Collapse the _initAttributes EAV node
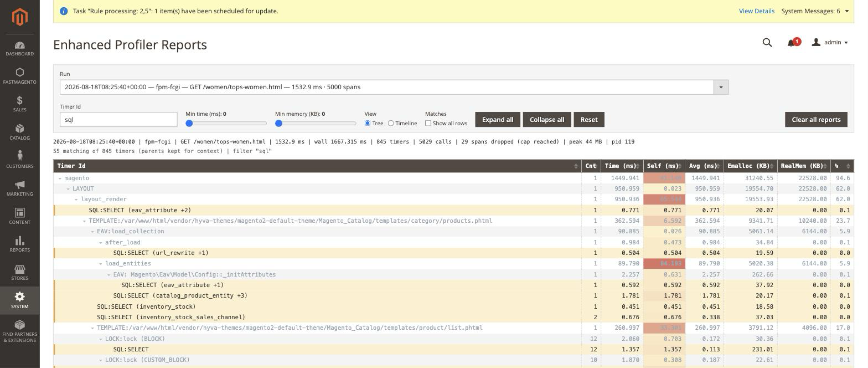The height and width of the screenshot is (368, 868). [x=109, y=275]
